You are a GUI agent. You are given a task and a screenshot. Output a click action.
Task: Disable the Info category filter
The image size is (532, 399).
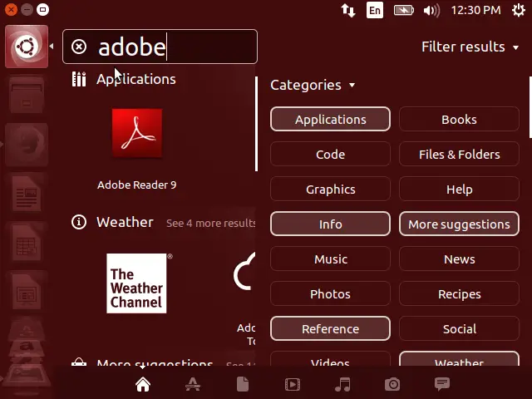[331, 224]
